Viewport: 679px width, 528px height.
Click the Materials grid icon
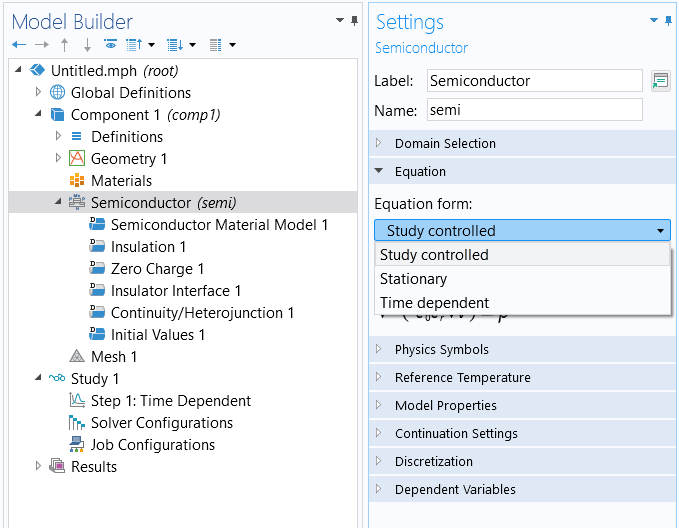coord(77,180)
